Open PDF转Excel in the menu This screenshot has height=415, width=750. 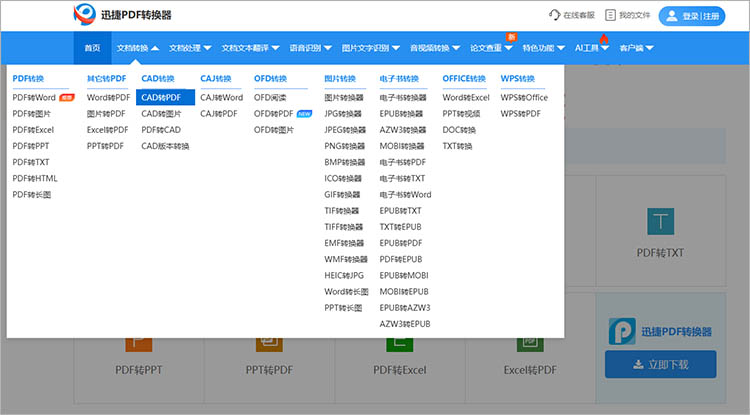[33, 130]
